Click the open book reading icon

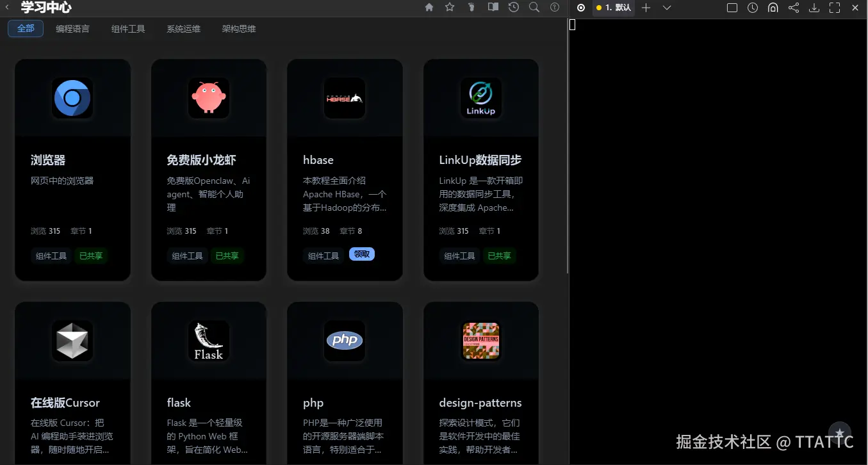tap(493, 8)
